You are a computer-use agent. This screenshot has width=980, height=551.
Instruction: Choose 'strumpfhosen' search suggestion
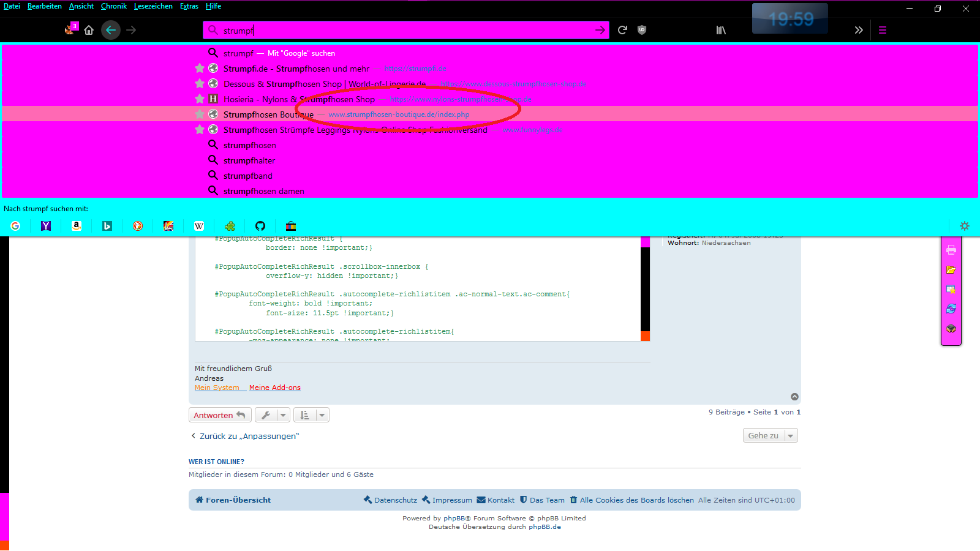click(490, 145)
